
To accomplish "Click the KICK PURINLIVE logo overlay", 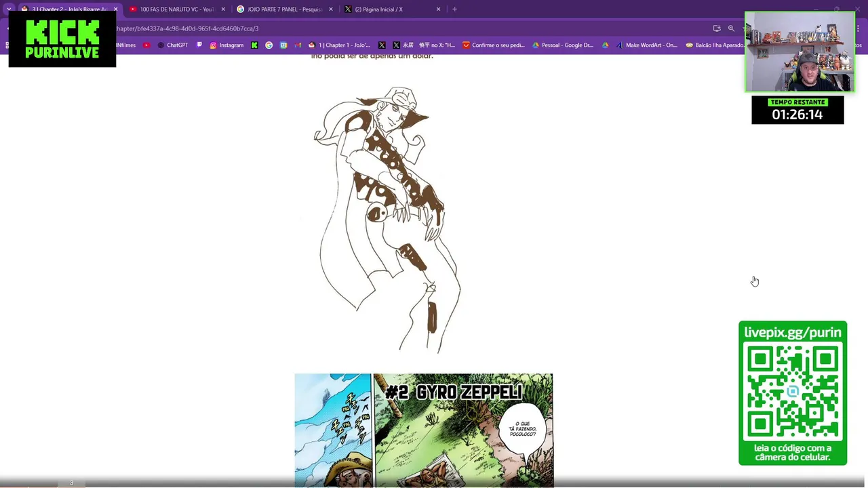I will tap(62, 39).
